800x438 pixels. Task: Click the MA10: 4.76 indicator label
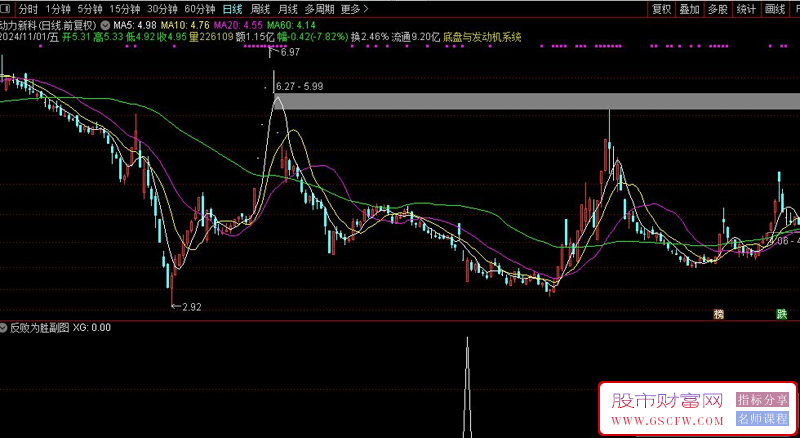[185, 25]
